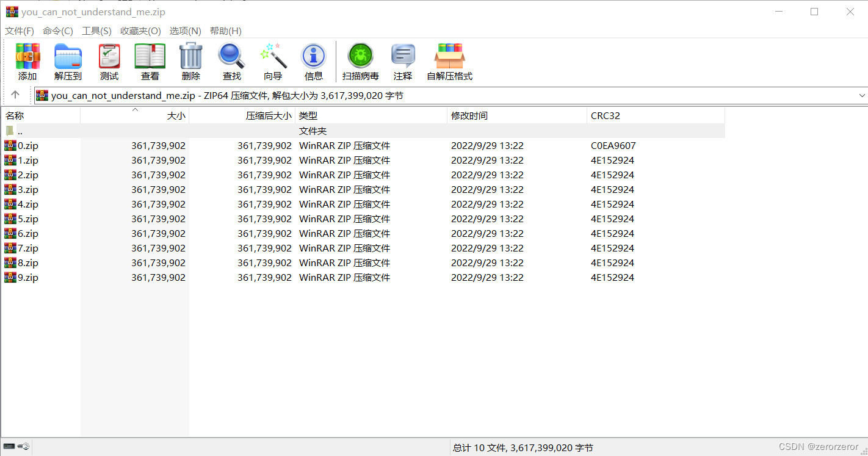
Task: Click the 注释 (Comment) toolbar icon
Action: (x=403, y=56)
